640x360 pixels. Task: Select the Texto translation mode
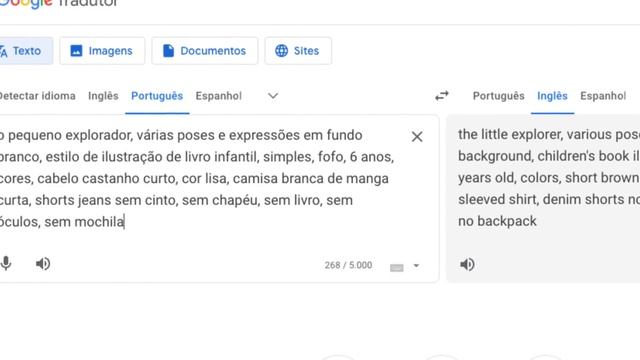24,51
